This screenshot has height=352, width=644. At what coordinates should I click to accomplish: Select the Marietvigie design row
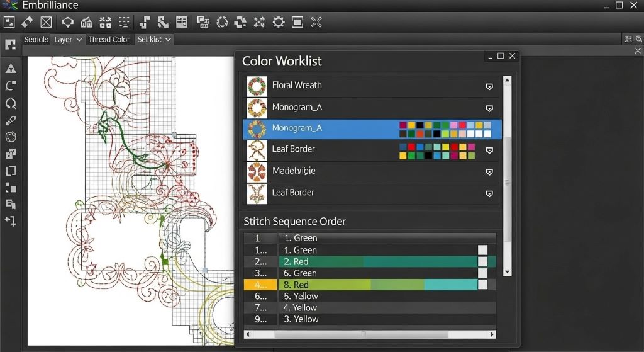coord(372,172)
